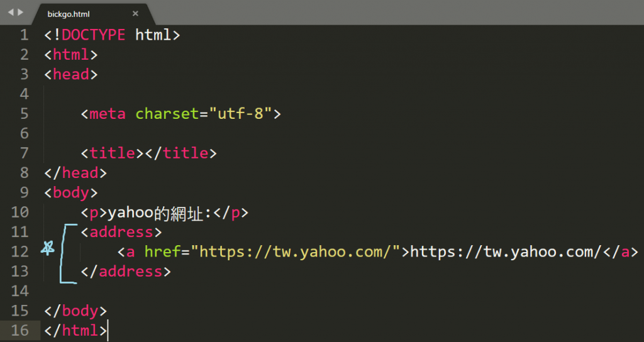Click the opening head tag on line 3
The height and width of the screenshot is (342, 644).
coord(71,74)
